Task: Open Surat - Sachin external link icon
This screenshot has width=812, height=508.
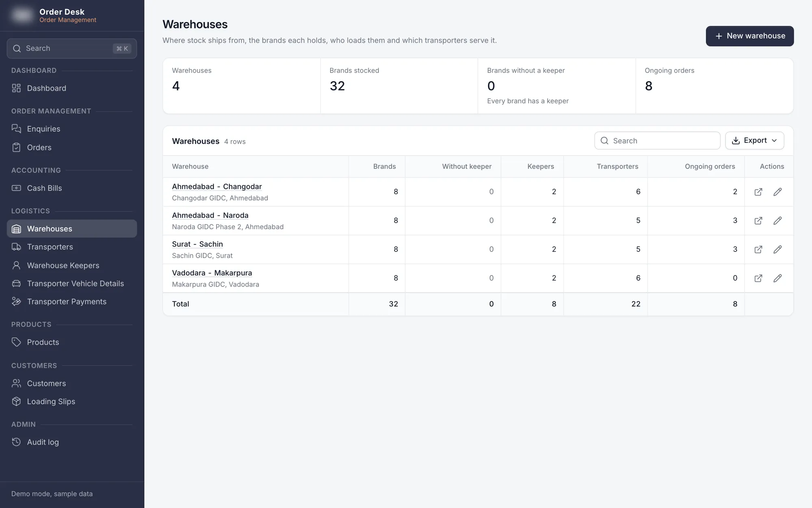Action: coord(758,250)
